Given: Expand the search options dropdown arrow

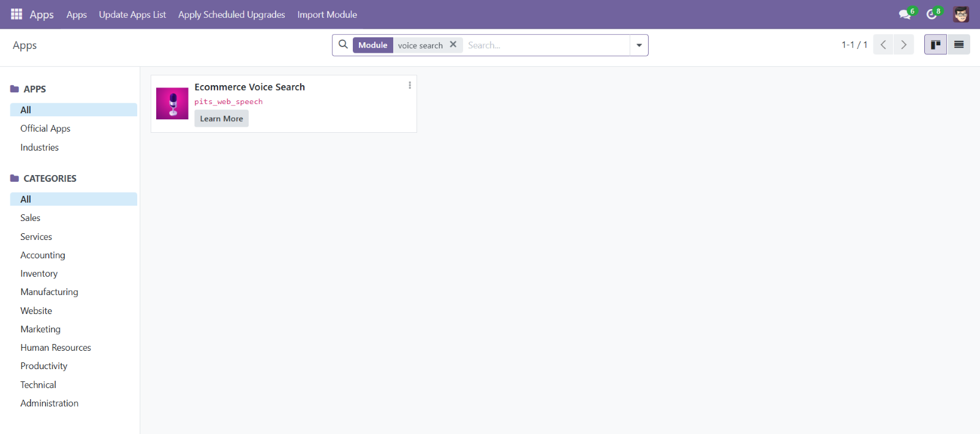Looking at the screenshot, I should [x=639, y=45].
